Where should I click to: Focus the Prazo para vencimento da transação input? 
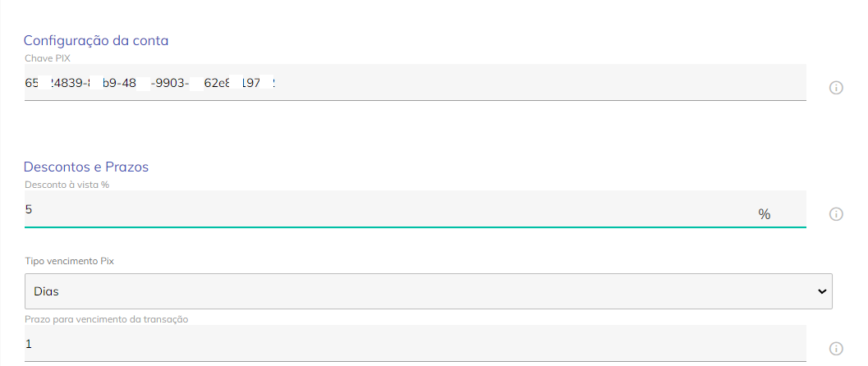click(416, 343)
